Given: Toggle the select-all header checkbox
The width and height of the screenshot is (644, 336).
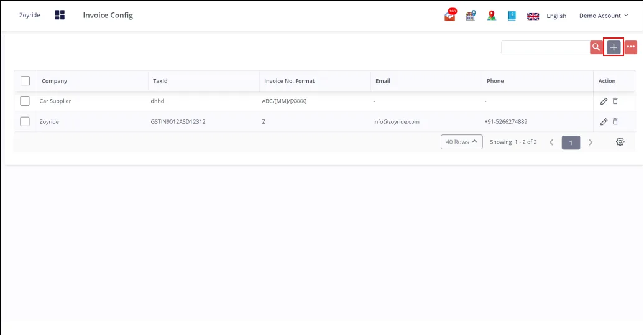Looking at the screenshot, I should point(25,81).
